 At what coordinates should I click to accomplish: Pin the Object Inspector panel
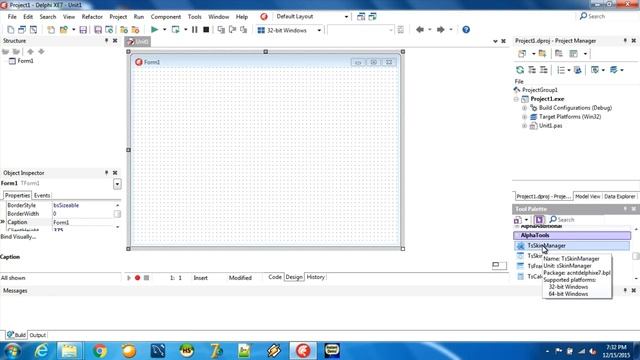tap(107, 173)
